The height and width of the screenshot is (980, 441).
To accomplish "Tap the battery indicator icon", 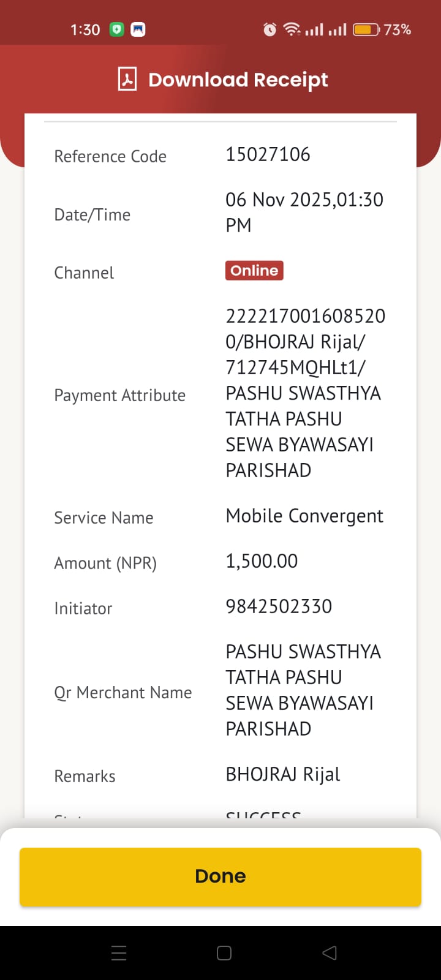I will (x=366, y=29).
